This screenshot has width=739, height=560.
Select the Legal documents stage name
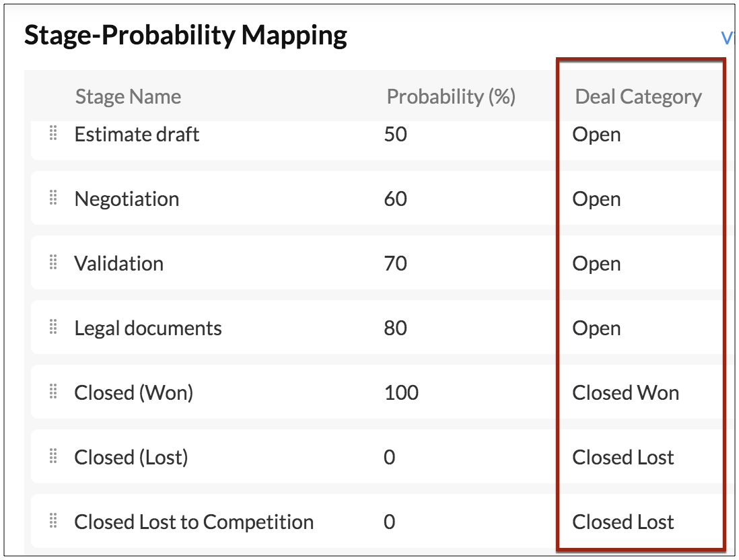point(148,328)
